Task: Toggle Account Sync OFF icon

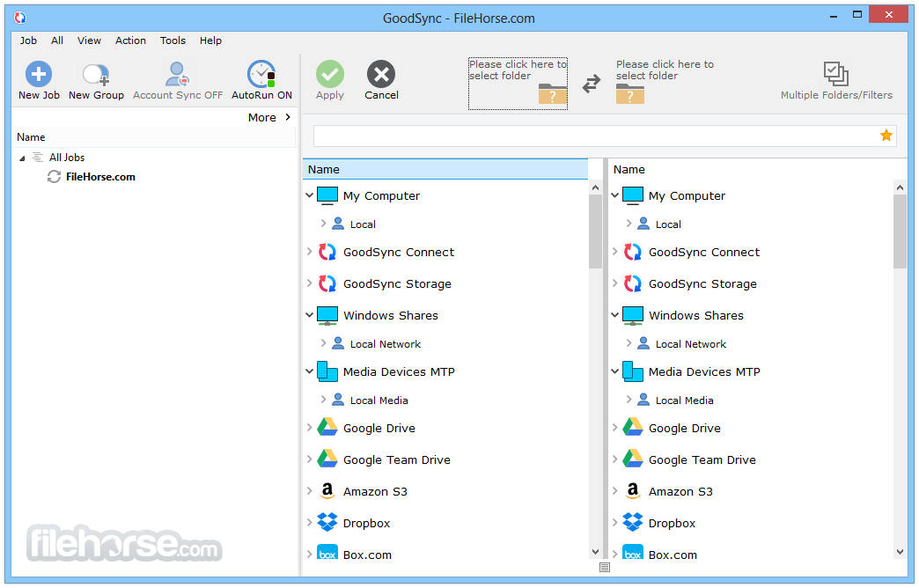Action: (177, 74)
